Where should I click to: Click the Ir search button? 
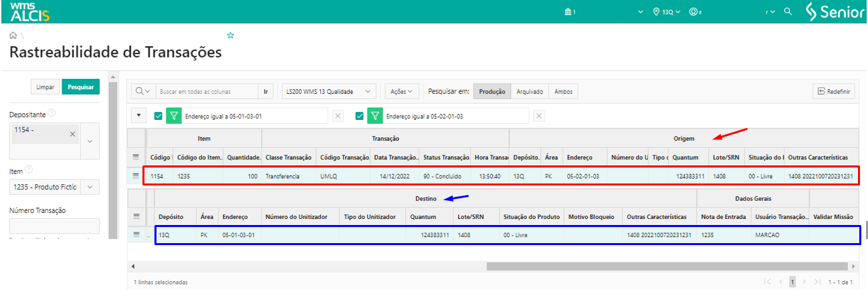point(266,91)
